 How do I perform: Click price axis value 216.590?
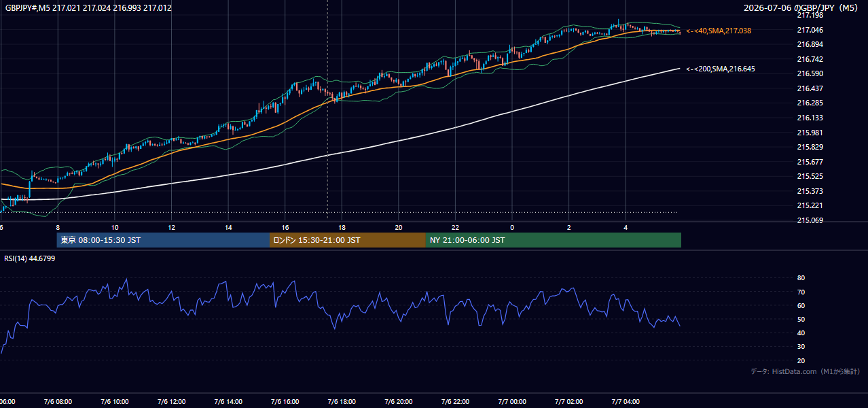click(x=810, y=73)
